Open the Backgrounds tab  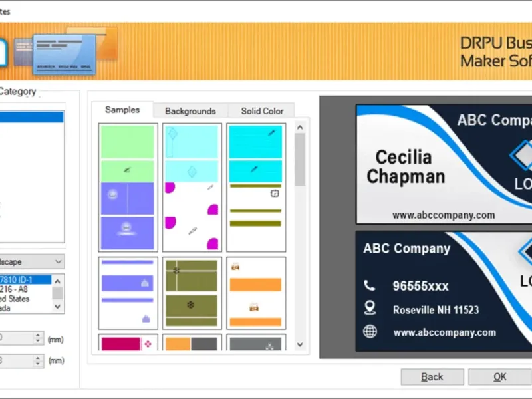(190, 111)
